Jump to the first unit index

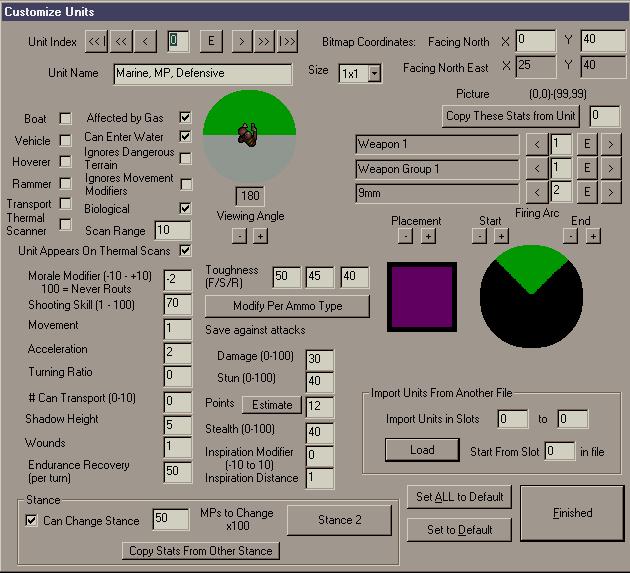click(x=96, y=41)
